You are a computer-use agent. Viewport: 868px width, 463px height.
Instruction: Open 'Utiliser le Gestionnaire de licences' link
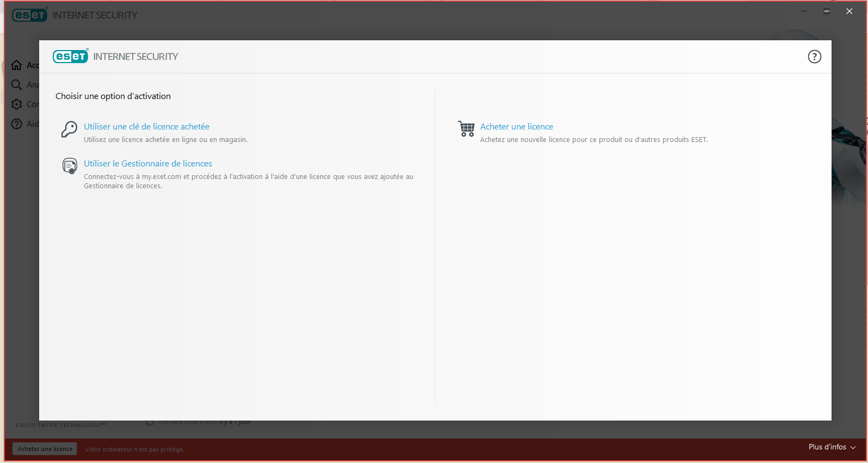[148, 163]
